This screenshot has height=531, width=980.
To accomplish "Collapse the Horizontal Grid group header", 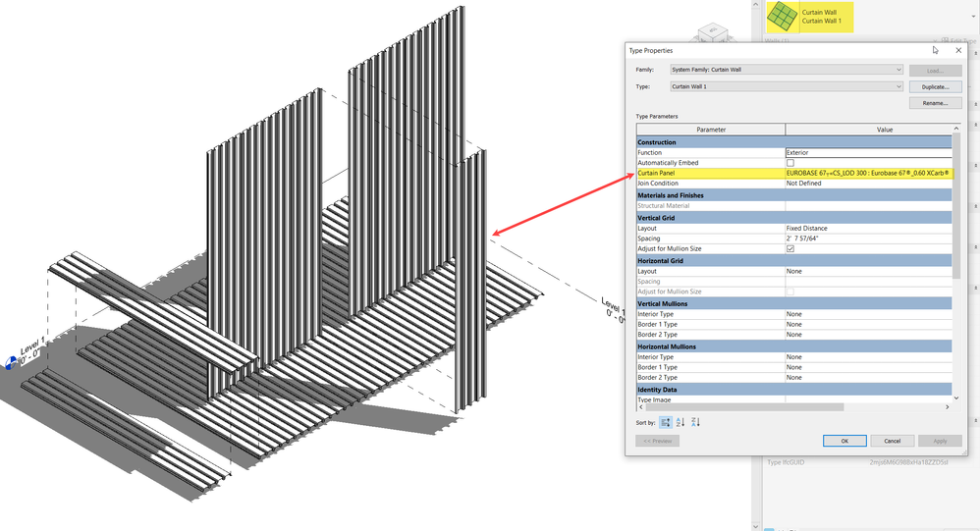I will coord(793,260).
